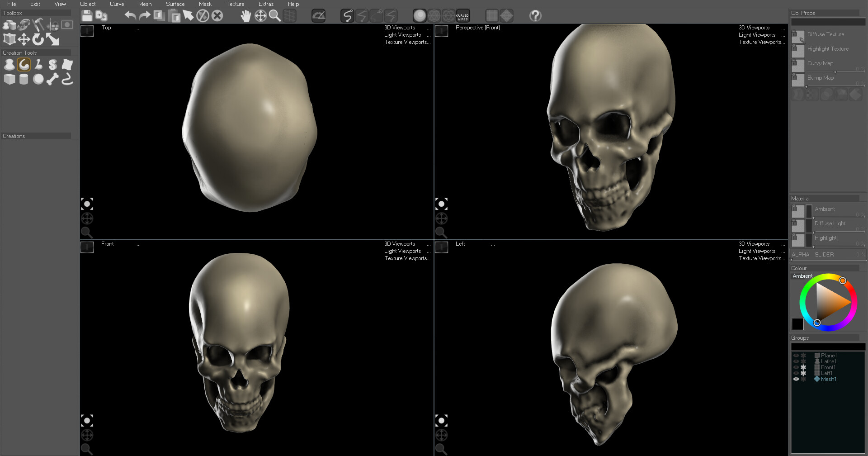Toggle visibility of the Mesh1 group
The height and width of the screenshot is (456, 868).
coord(797,379)
